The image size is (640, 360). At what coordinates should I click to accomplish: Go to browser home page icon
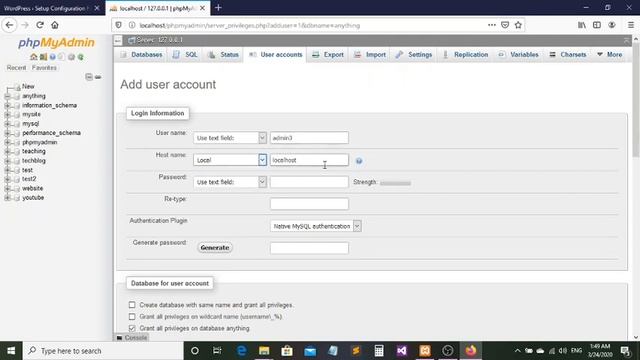pyautogui.click(x=55, y=25)
